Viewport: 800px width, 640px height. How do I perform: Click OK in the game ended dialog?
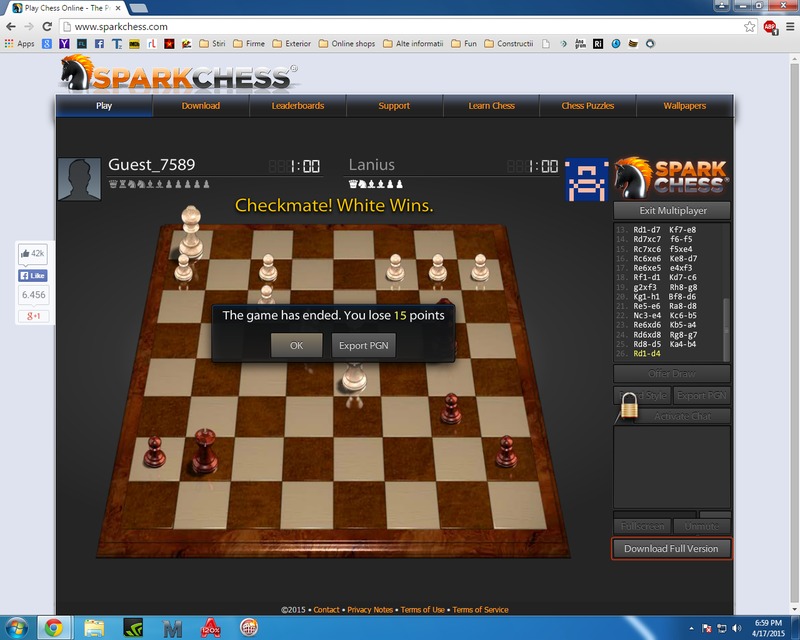tap(296, 346)
